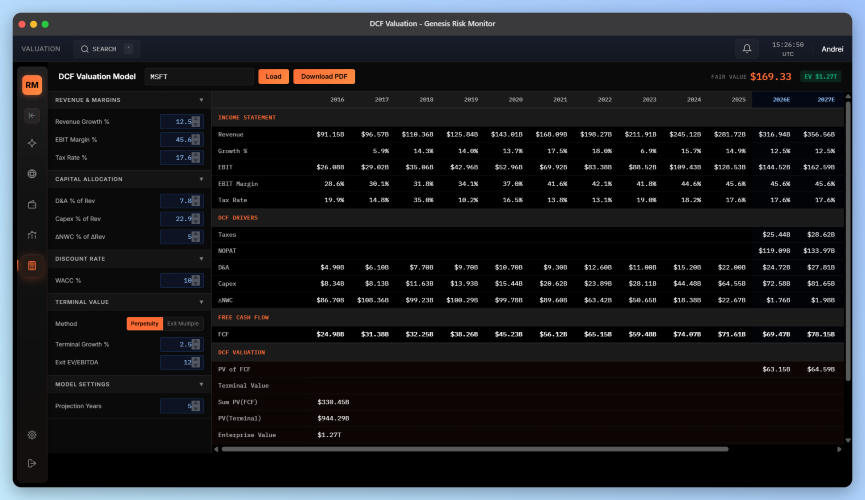Click the DCF VALUATION section header

[x=242, y=352]
